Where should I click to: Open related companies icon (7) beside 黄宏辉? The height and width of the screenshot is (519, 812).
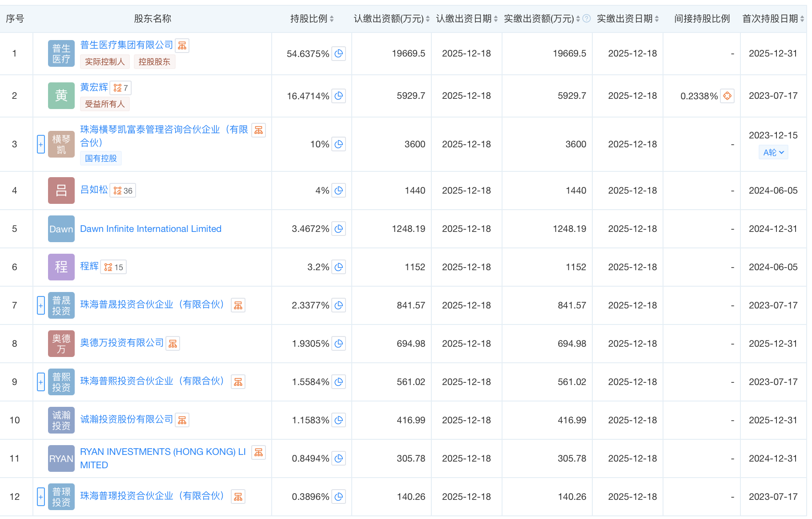point(121,88)
